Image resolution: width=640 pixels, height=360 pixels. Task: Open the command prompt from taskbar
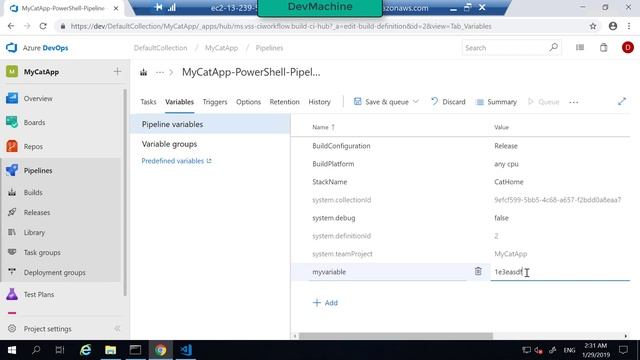pyautogui.click(x=136, y=350)
